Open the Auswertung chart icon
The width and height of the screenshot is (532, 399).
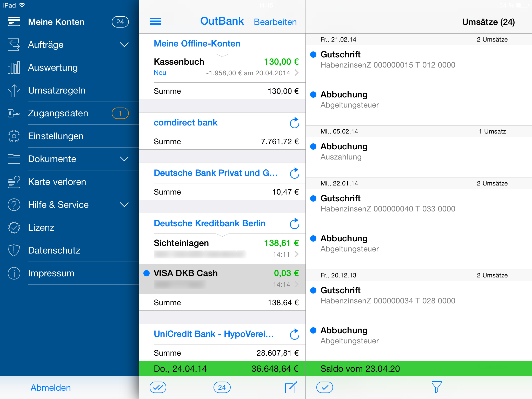pos(14,68)
